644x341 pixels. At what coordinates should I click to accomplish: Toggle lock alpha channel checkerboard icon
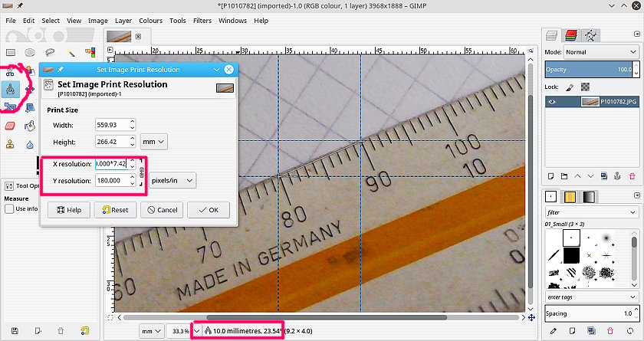tap(585, 87)
